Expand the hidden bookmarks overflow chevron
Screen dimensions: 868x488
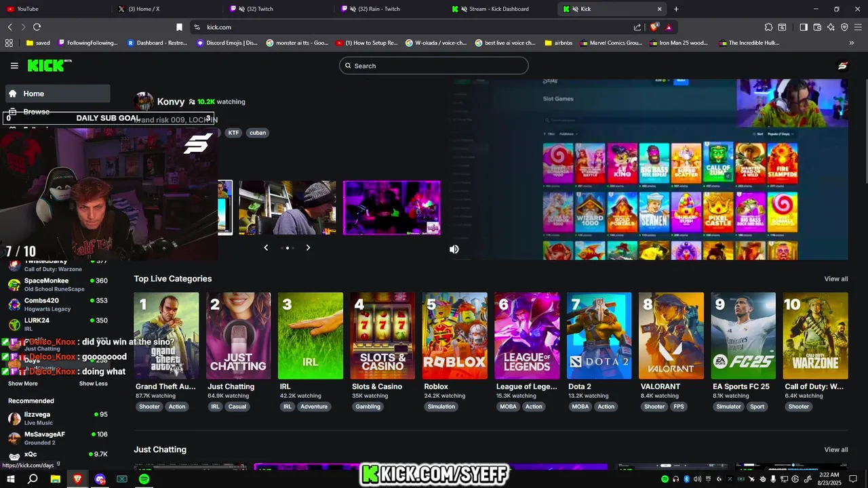pyautogui.click(x=852, y=43)
